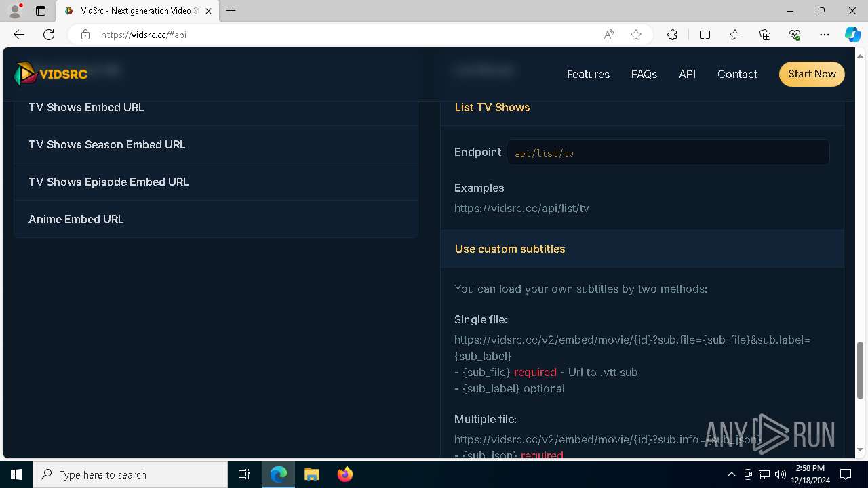Open volume control tray icon
The width and height of the screenshot is (868, 488).
pos(781,474)
